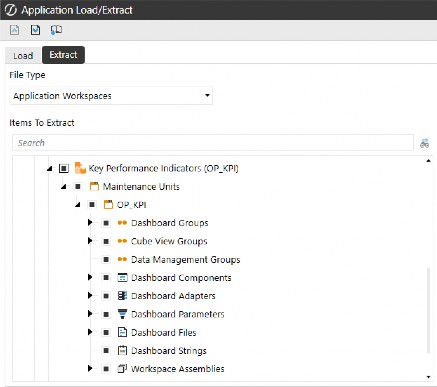Click the Dashboard Files document icon
The width and height of the screenshot is (437, 387).
[122, 332]
